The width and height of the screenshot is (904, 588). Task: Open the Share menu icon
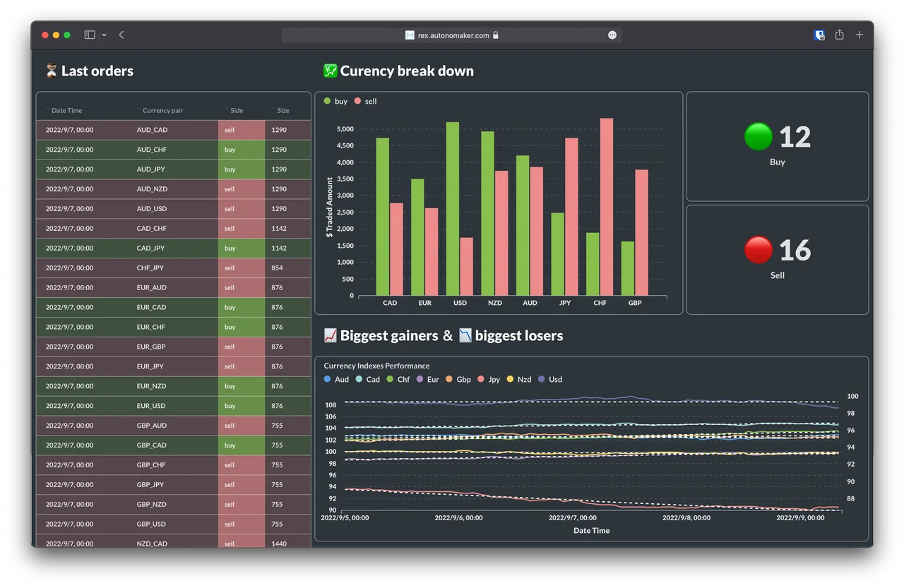pyautogui.click(x=839, y=35)
